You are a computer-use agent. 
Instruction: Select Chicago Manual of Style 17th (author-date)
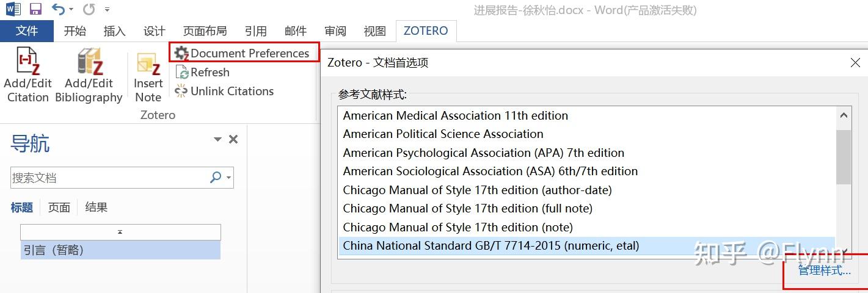coord(586,190)
